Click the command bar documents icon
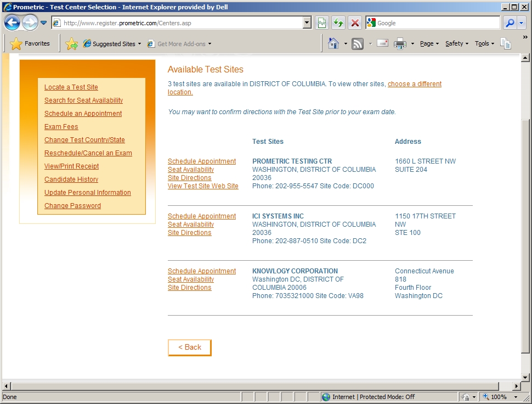This screenshot has width=532, height=404. (x=506, y=43)
